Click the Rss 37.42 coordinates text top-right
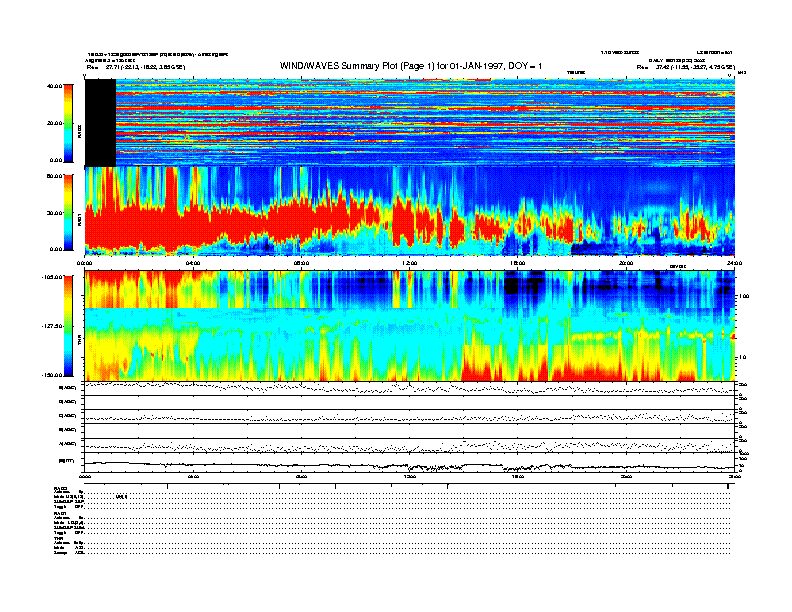This screenshot has height=612, width=792. (x=686, y=67)
